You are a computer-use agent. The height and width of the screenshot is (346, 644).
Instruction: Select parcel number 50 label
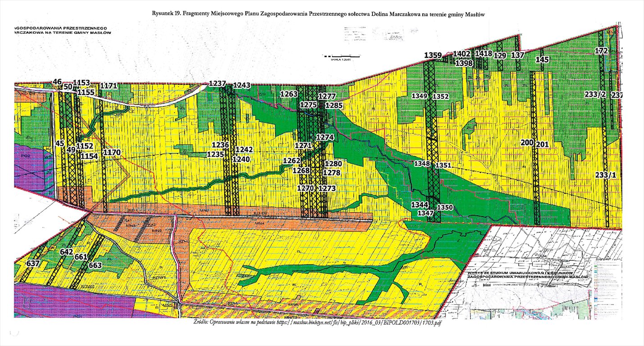68,86
